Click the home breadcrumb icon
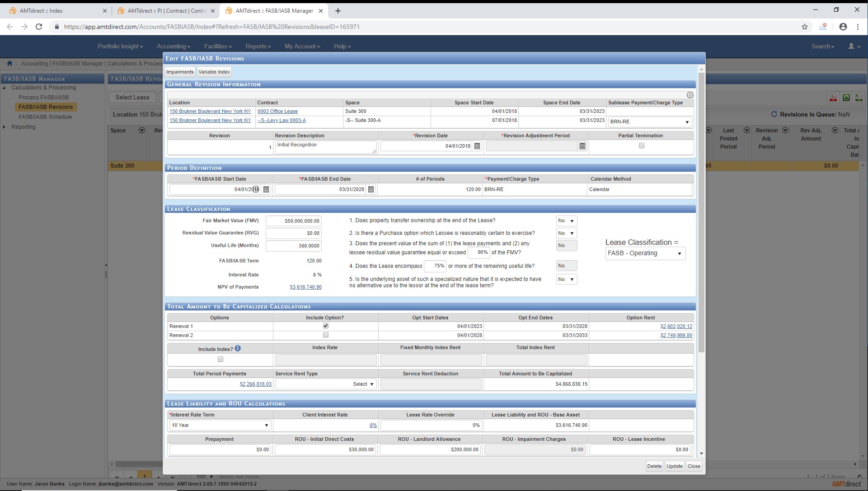The height and width of the screenshot is (491, 868). click(9, 64)
